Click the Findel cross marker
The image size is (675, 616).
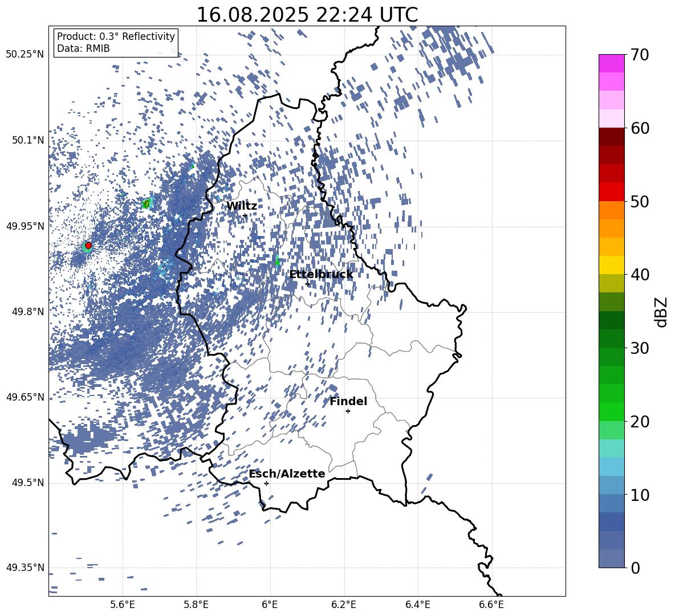(348, 411)
